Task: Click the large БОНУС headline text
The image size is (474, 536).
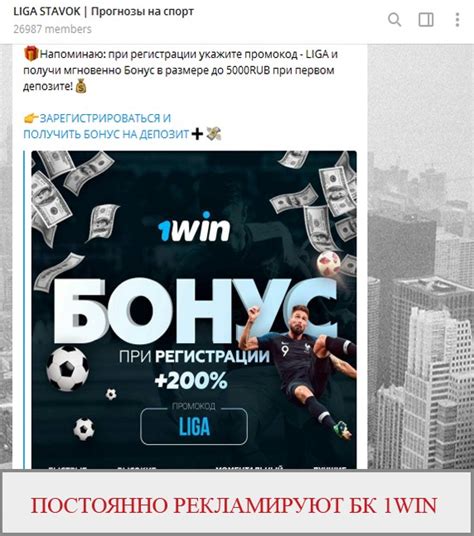Action: [193, 311]
